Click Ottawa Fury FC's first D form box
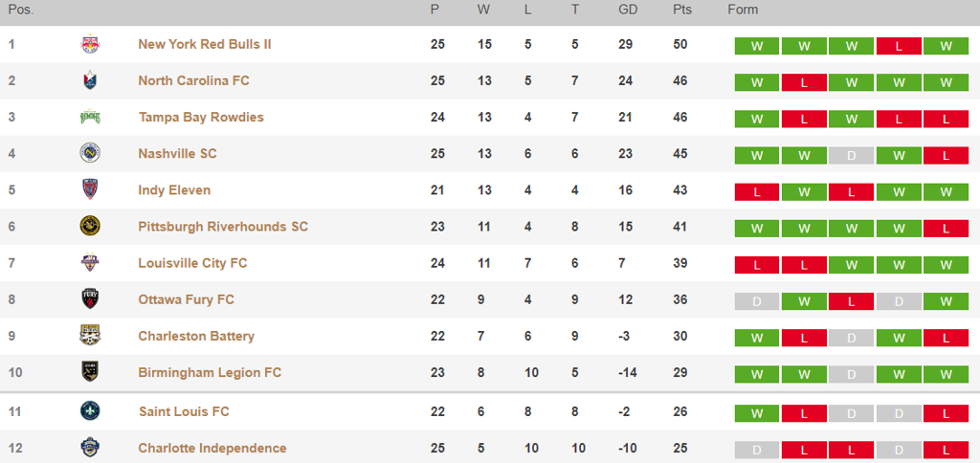980x463 pixels. (x=757, y=301)
